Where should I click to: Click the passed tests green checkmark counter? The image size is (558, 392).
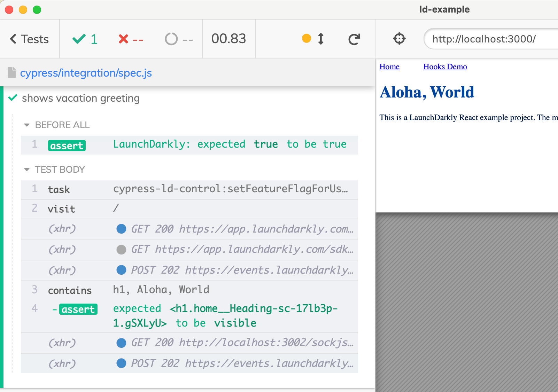tap(85, 39)
